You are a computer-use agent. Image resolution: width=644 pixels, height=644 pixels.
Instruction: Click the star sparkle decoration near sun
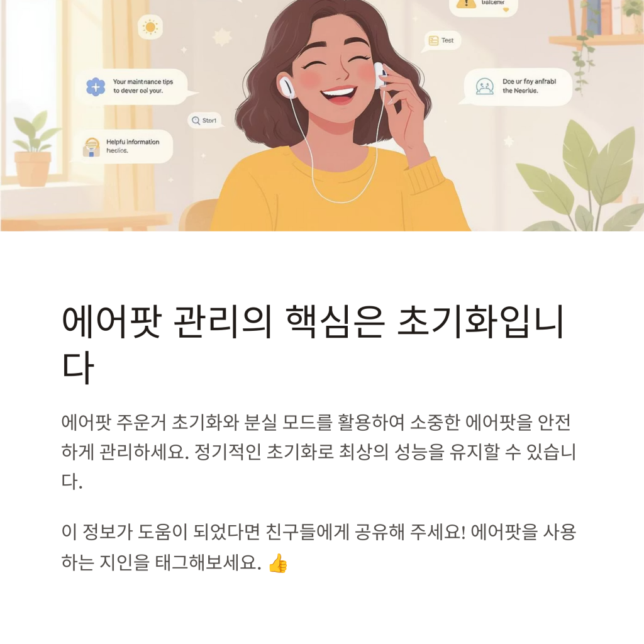(x=222, y=37)
